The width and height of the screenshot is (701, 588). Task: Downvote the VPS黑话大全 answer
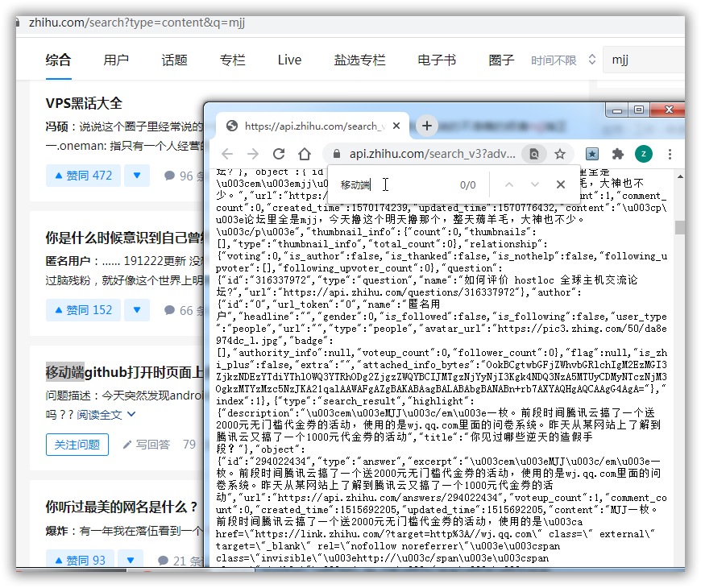(137, 176)
